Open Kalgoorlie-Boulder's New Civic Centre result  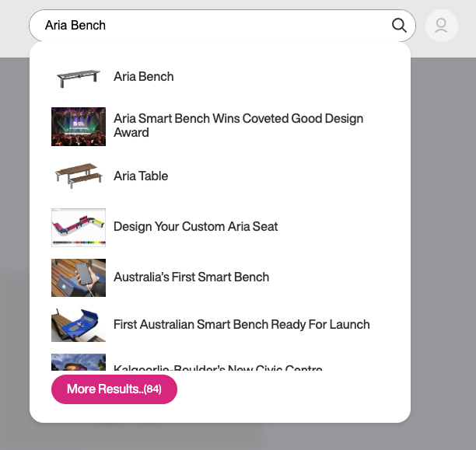click(218, 368)
